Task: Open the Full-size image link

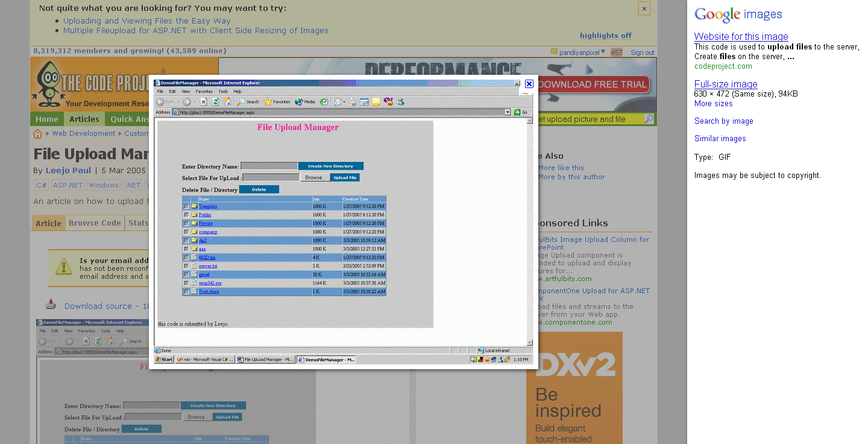Action: click(x=726, y=84)
